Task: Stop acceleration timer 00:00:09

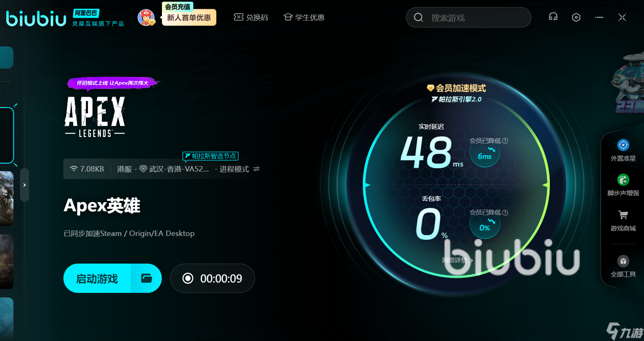Action: coord(213,278)
